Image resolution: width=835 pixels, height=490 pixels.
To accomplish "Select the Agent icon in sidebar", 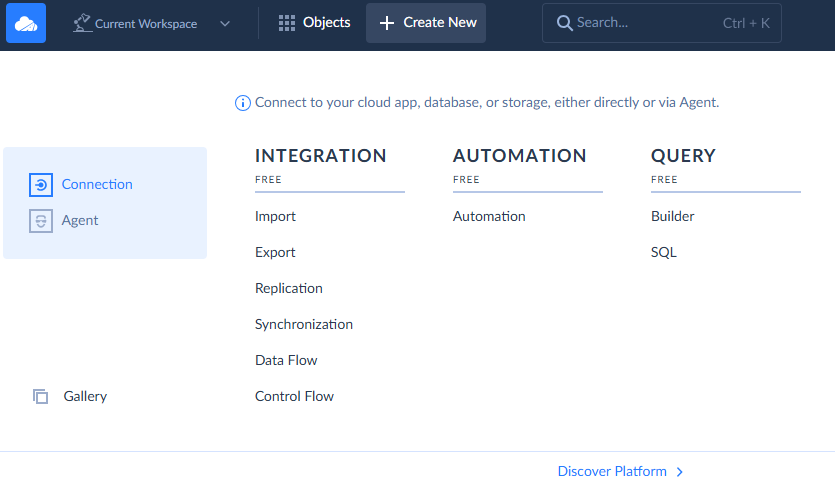I will pyautogui.click(x=40, y=221).
